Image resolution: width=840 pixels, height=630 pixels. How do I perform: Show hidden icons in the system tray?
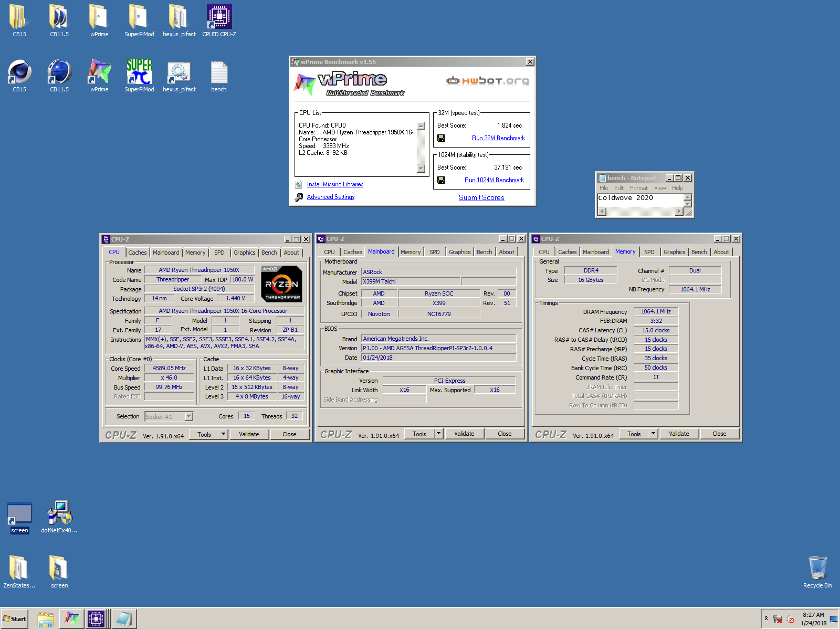point(766,618)
